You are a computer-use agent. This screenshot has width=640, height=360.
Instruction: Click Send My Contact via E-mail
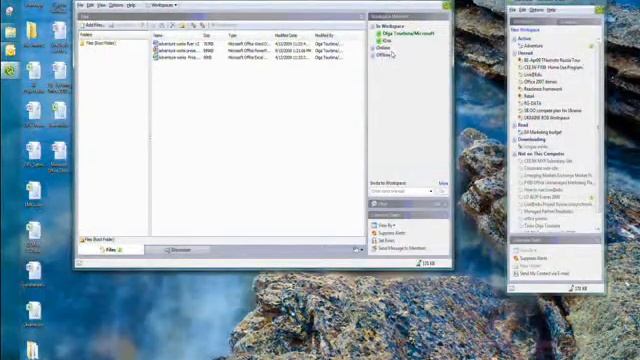[541, 273]
